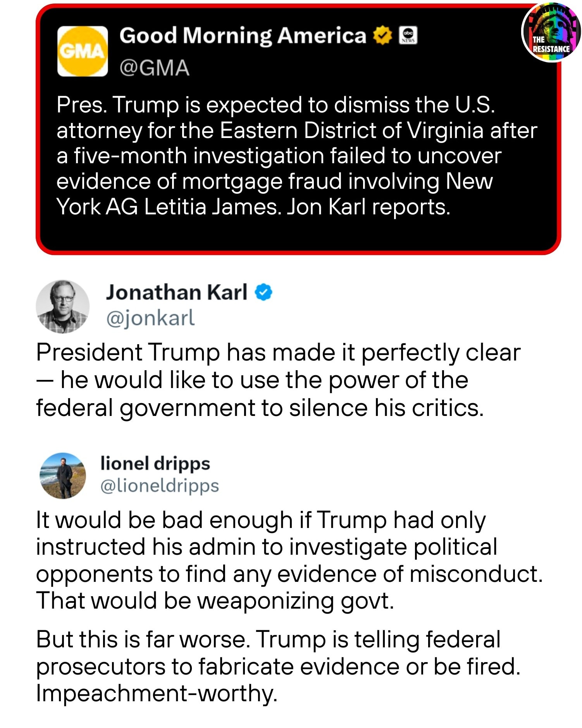This screenshot has height=728, width=582.
Task: Click the gold verified badge next to Good Morning America
Action: pyautogui.click(x=381, y=36)
